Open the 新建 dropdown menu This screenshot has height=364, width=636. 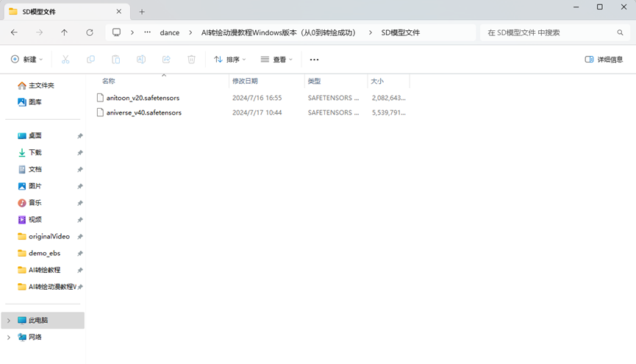coord(26,60)
